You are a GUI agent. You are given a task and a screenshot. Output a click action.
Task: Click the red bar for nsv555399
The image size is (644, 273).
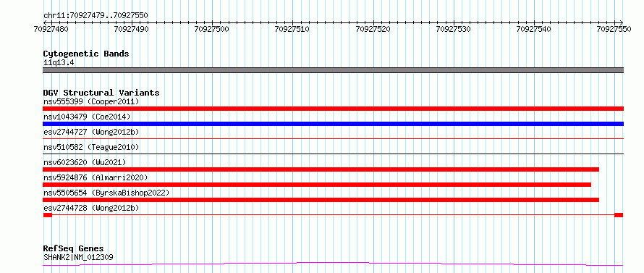click(333, 109)
